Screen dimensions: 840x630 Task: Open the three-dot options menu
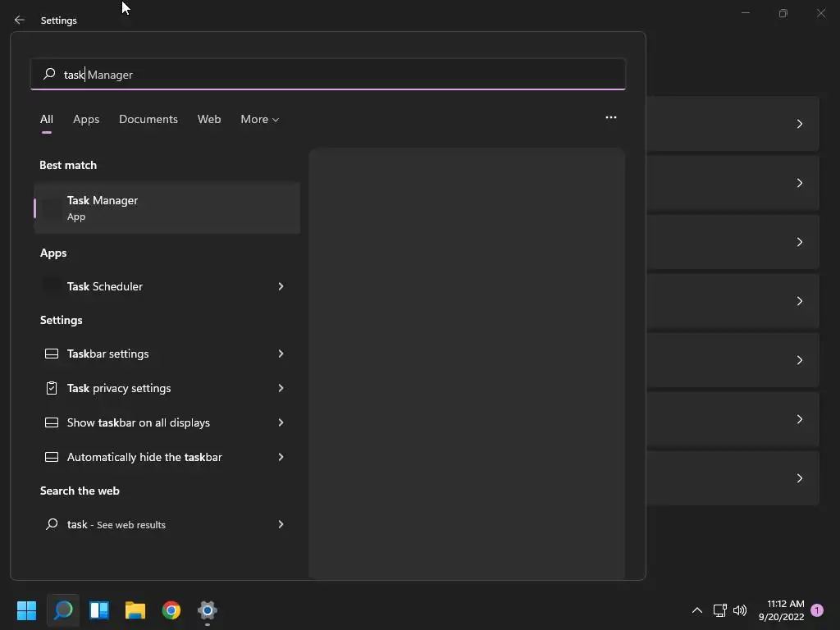[610, 117]
